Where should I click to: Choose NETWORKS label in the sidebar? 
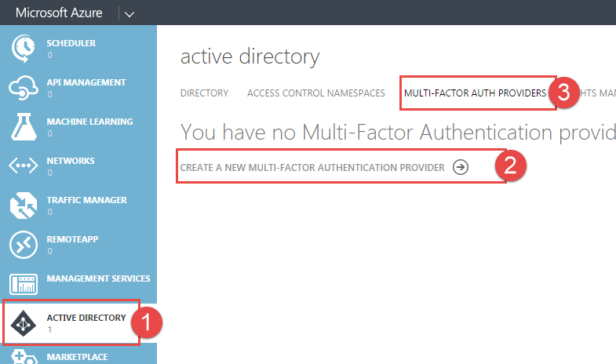[x=71, y=161]
